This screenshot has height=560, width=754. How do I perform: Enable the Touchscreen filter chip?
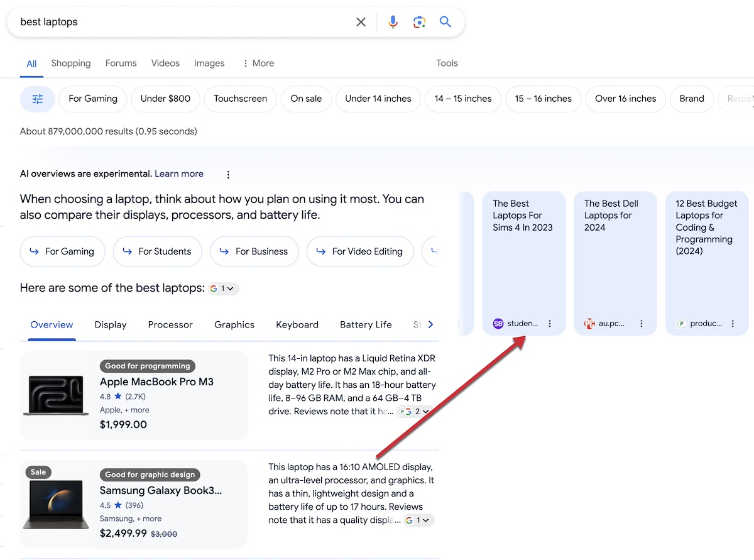(x=240, y=99)
